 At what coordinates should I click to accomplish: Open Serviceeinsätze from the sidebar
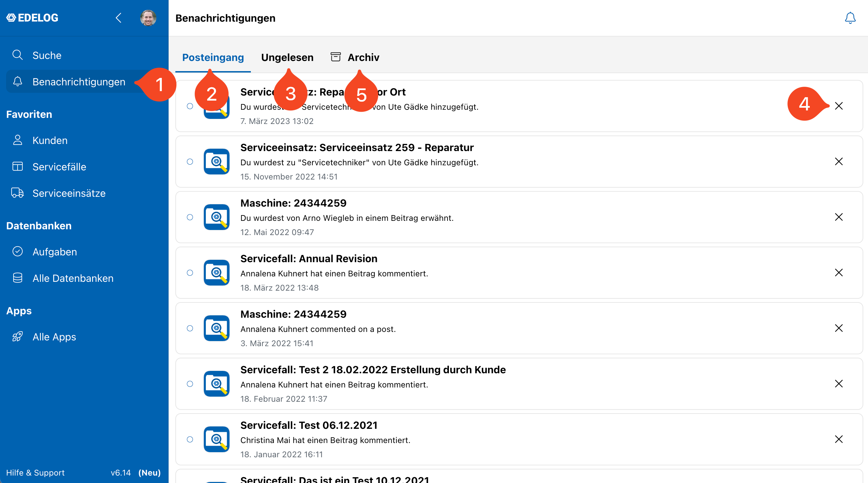[84, 193]
